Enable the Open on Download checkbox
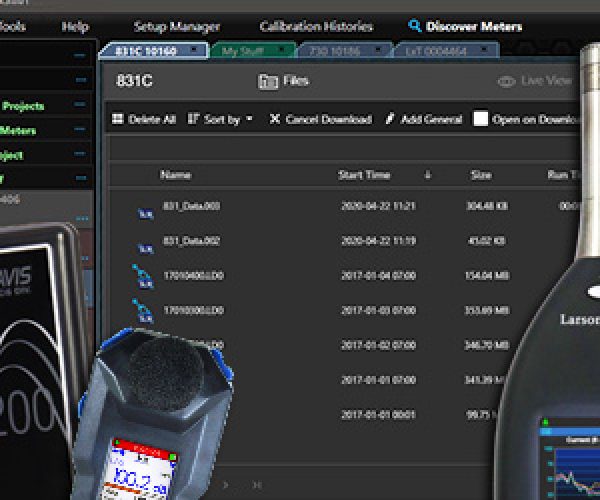The height and width of the screenshot is (500, 600). point(481,119)
